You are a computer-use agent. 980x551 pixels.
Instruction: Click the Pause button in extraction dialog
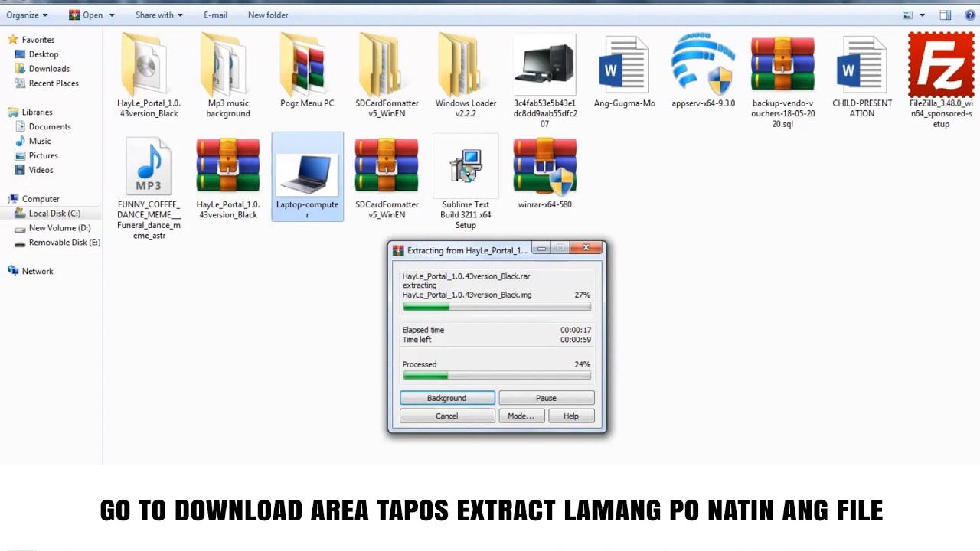click(x=546, y=398)
